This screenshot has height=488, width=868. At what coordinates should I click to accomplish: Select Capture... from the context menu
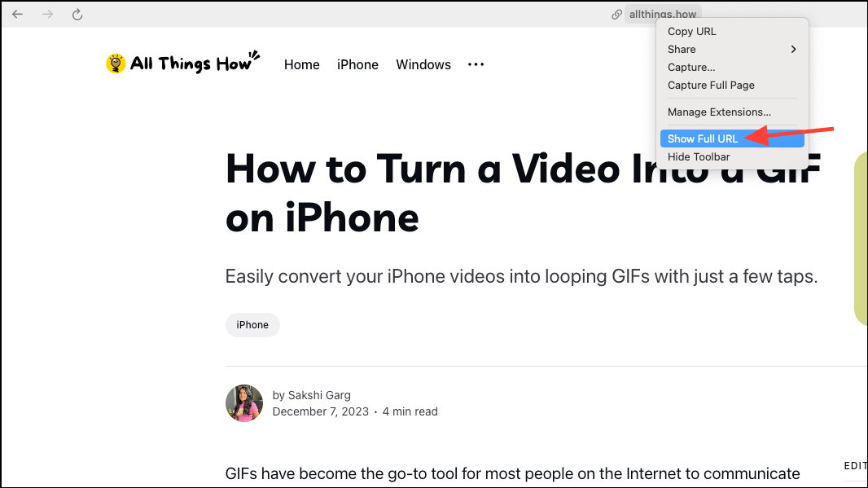(x=690, y=67)
